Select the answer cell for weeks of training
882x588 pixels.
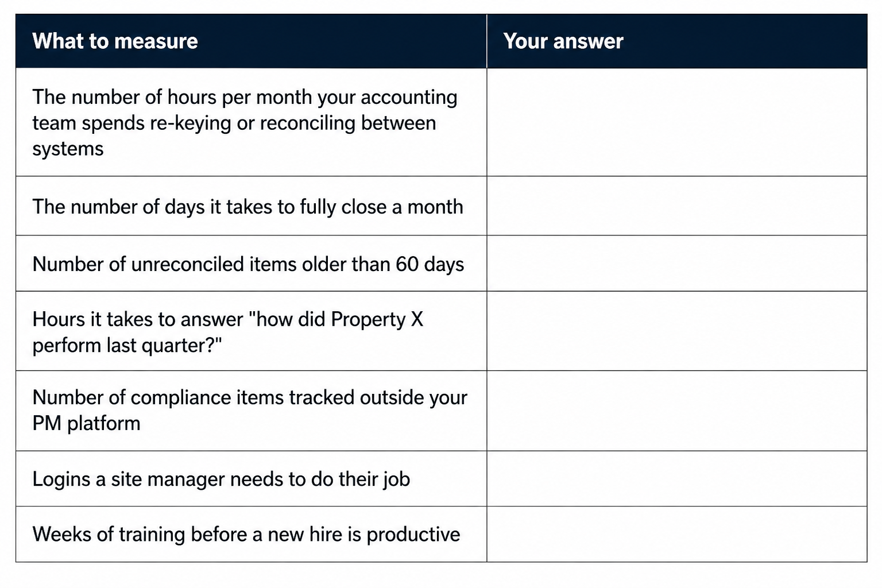click(x=677, y=534)
